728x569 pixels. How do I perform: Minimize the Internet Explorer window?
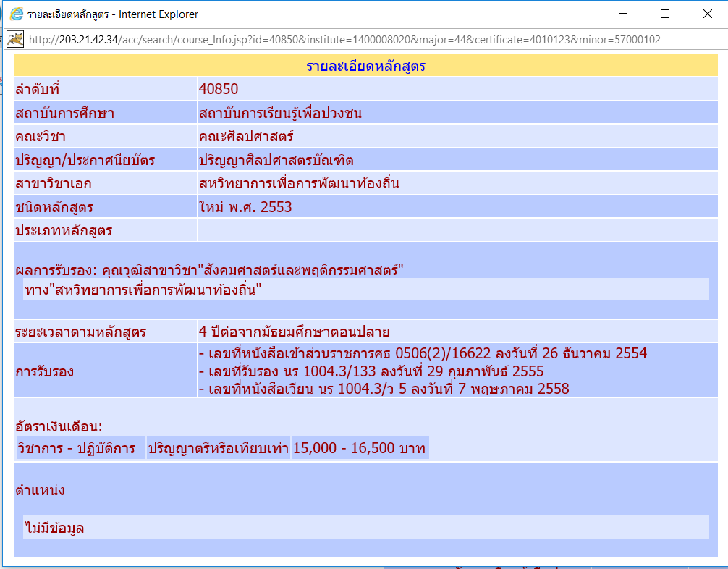[x=624, y=14]
